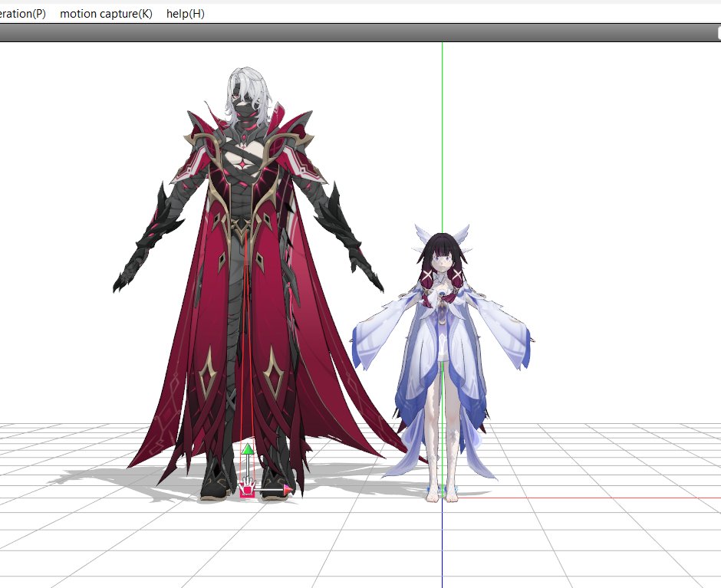Click the tall model's left clawed hand
This screenshot has width=721, height=588.
point(127,278)
